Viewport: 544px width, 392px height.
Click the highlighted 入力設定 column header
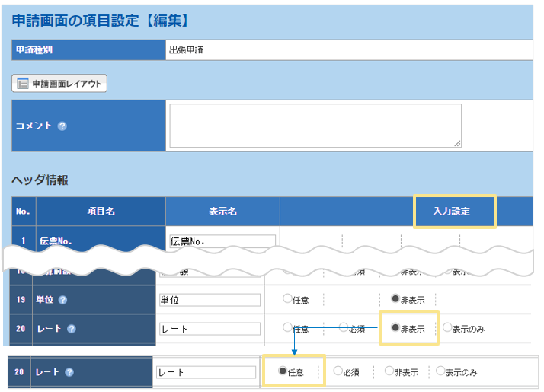(454, 212)
